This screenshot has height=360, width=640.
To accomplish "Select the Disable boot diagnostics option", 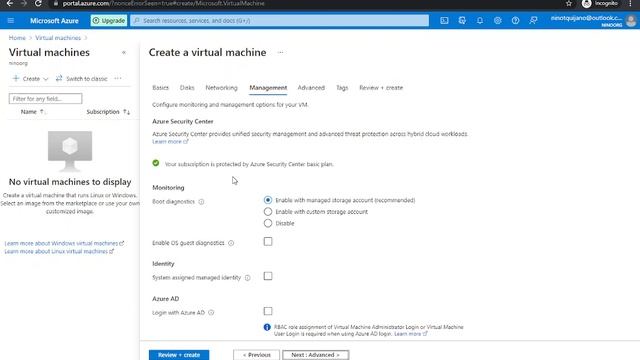I will [268, 223].
